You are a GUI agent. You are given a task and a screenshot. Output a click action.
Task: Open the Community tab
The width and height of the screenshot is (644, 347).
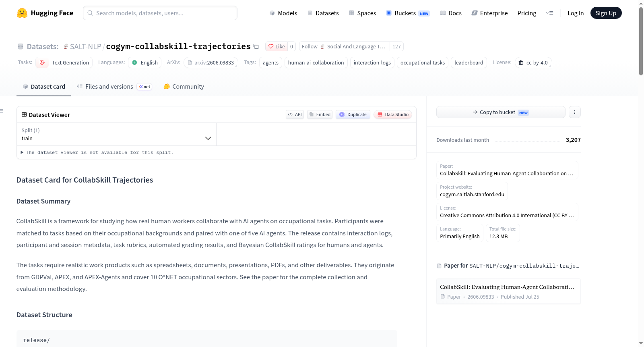point(184,87)
